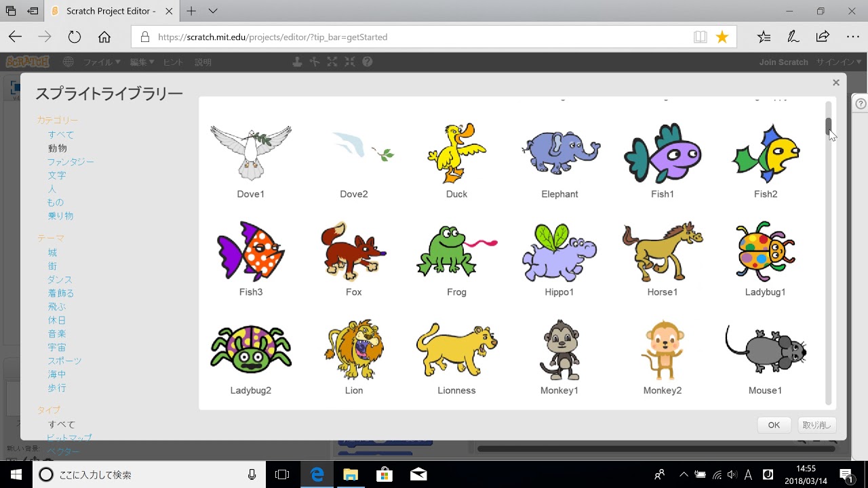
Task: Select the Lion sprite
Action: [x=354, y=350]
